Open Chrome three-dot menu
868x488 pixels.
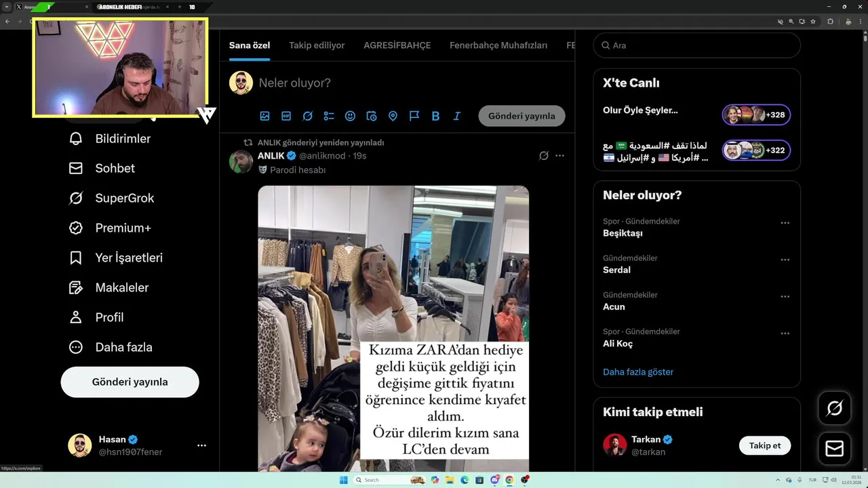pyautogui.click(x=861, y=21)
